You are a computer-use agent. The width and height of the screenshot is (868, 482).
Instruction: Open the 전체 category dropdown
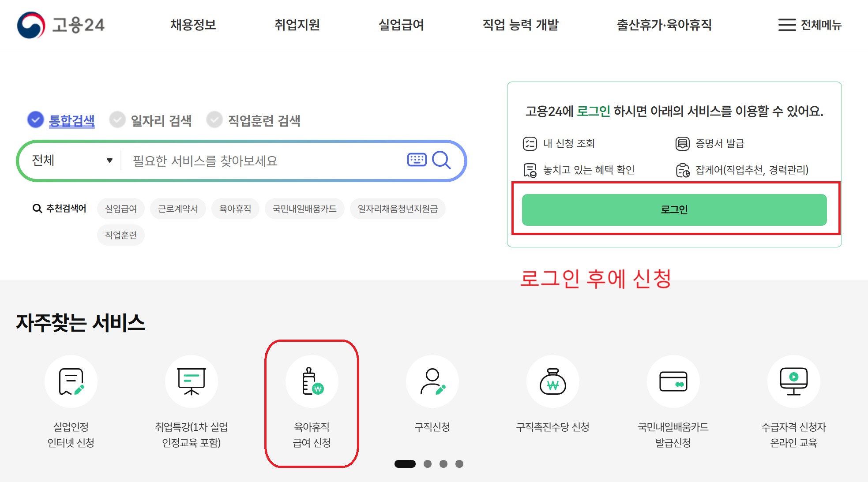[x=71, y=160]
